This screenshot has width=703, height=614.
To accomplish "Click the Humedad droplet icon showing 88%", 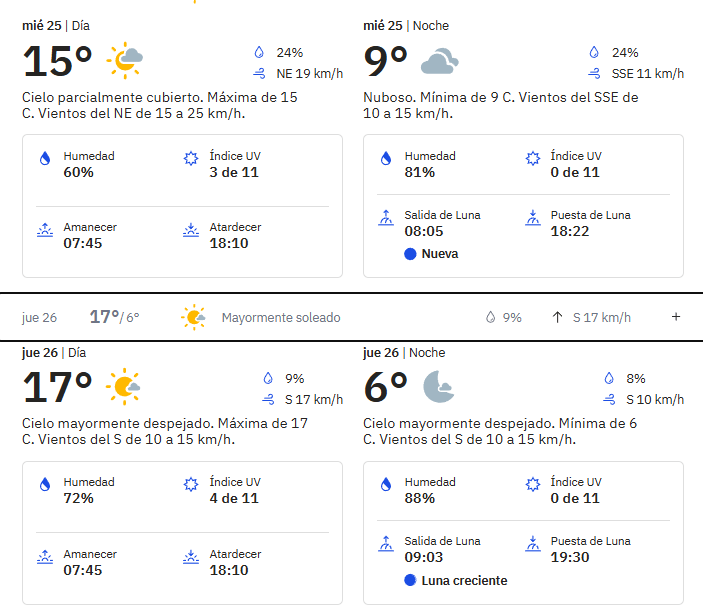I will (386, 484).
